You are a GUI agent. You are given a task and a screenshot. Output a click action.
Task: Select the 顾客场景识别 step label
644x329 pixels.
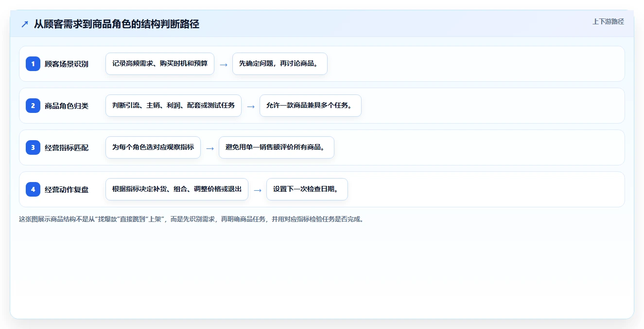pos(67,64)
